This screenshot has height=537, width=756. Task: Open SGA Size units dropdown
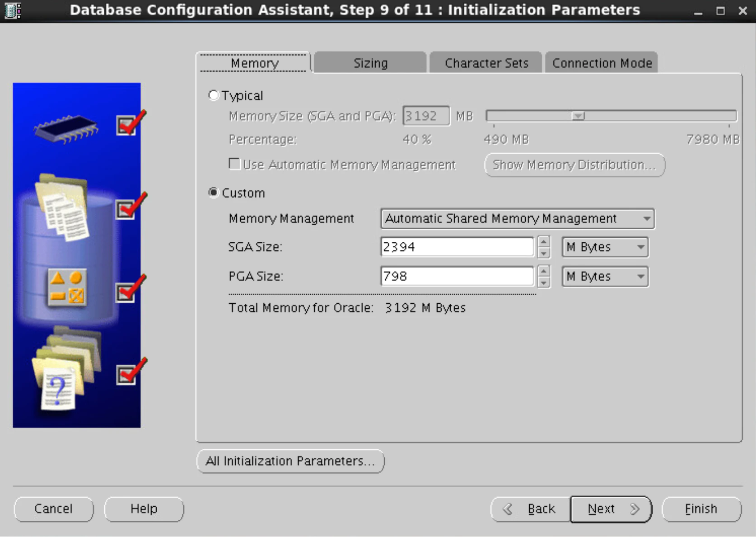(605, 247)
